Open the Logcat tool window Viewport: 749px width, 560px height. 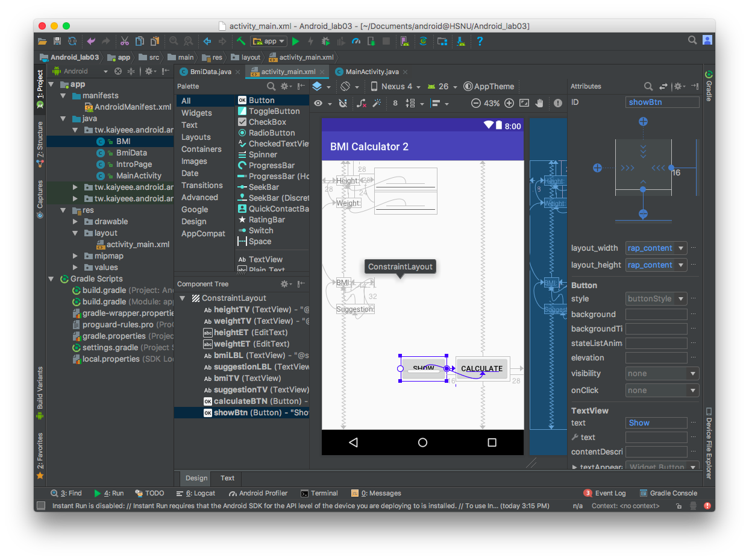point(196,493)
